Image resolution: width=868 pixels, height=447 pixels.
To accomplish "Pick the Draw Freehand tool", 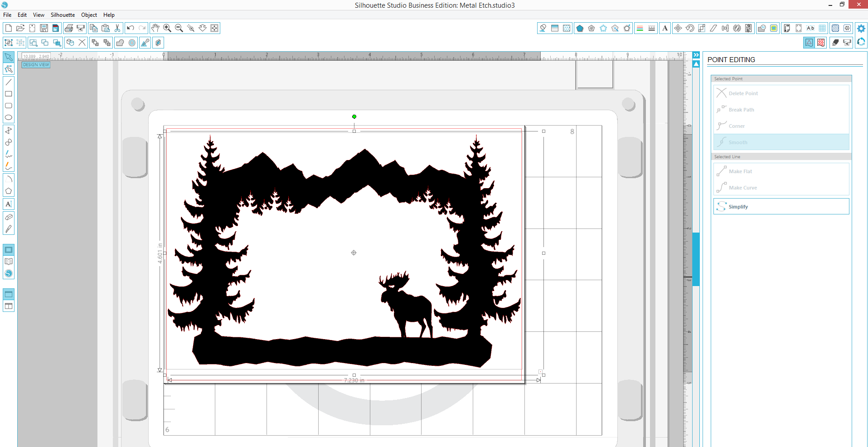I will click(x=9, y=154).
